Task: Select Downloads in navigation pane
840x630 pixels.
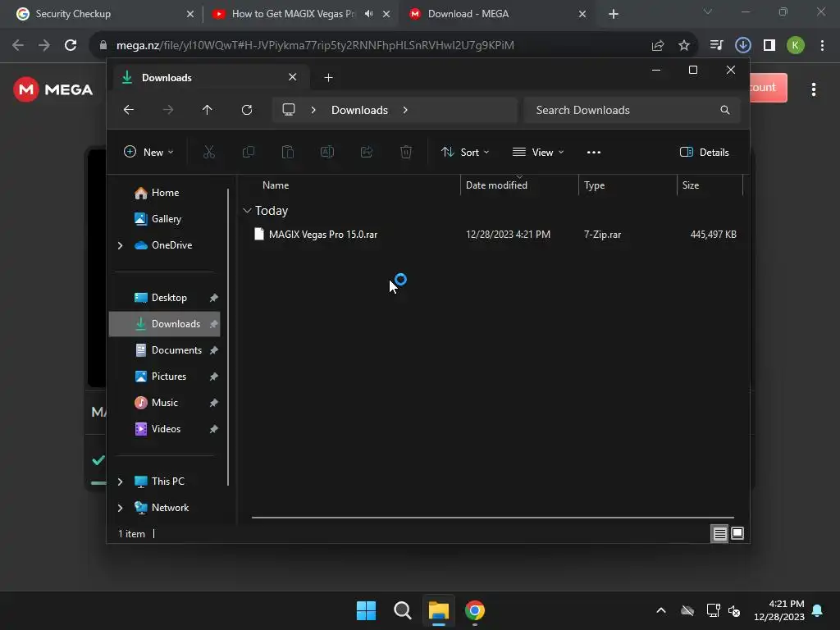Action: pyautogui.click(x=164, y=324)
